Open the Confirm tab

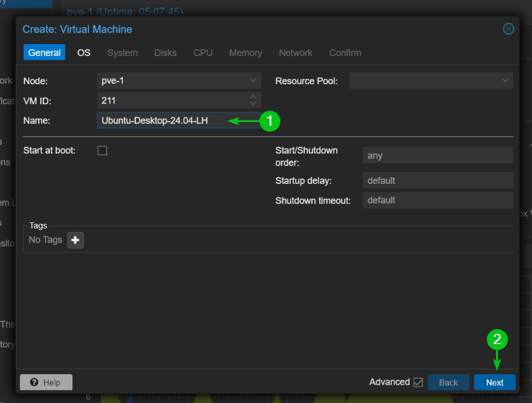point(345,52)
